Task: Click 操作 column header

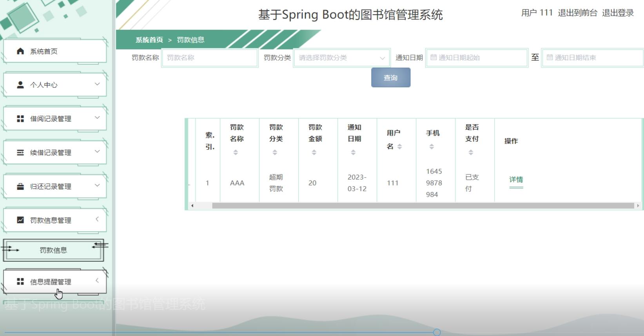Action: tap(511, 141)
